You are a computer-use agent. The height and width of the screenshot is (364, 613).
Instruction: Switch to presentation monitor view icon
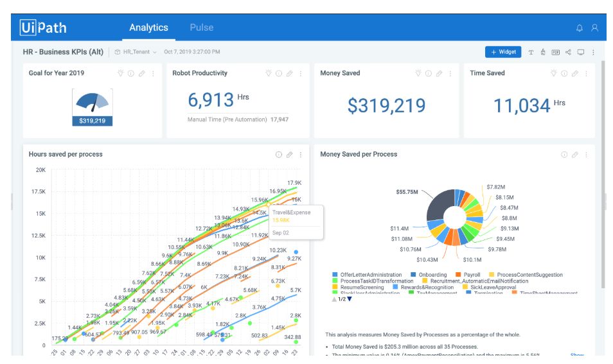pyautogui.click(x=581, y=52)
